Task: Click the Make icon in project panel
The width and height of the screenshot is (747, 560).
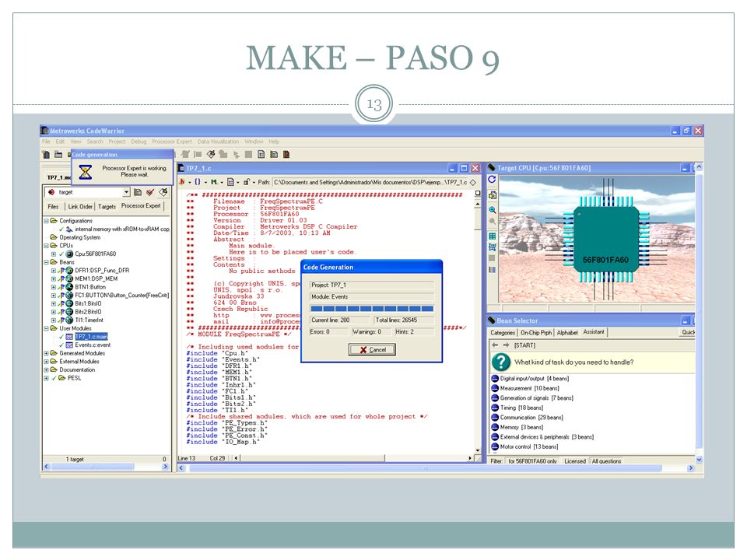Action: (x=163, y=192)
